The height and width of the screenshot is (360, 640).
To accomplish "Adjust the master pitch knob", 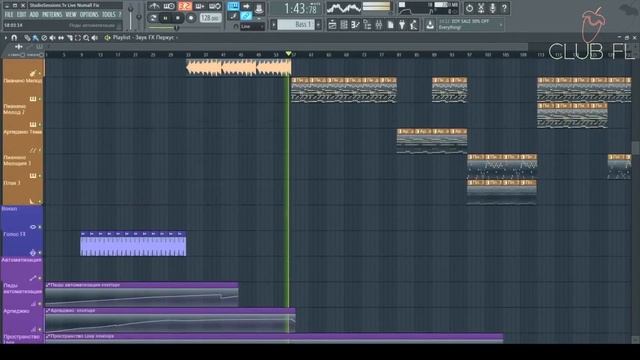I will pyautogui.click(x=139, y=17).
